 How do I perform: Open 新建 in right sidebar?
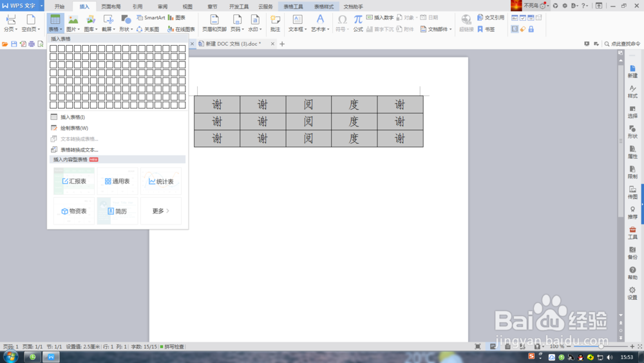coord(632,72)
